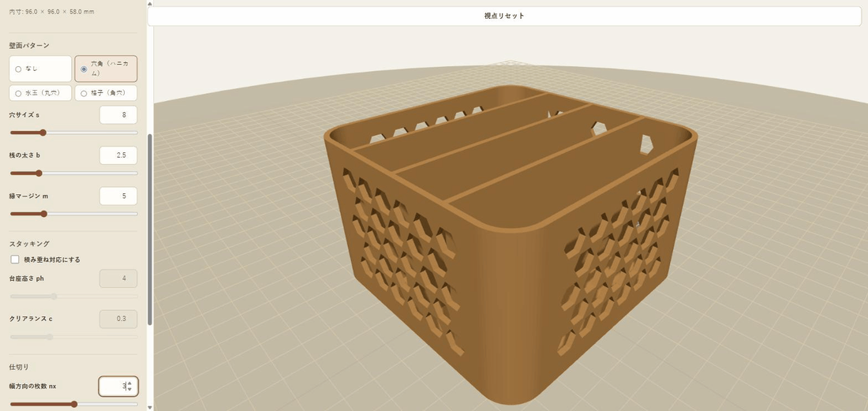Adjust the 幅方向の枚数 nx slider
This screenshot has height=411, width=868.
pos(73,405)
